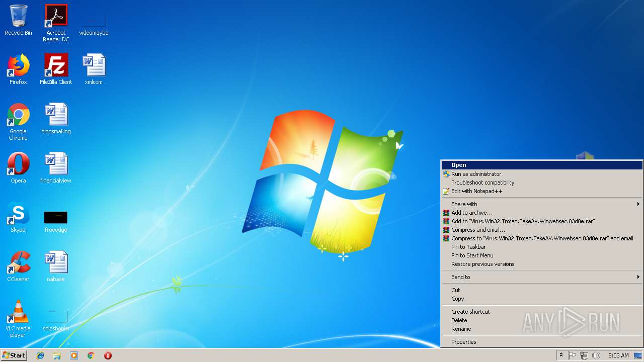Choose Cut in the context menu
This screenshot has width=644, height=362.
[542, 290]
